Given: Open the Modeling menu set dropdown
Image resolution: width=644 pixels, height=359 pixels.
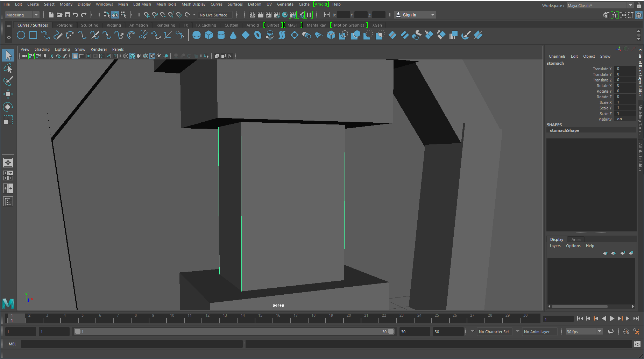Looking at the screenshot, I should coord(22,15).
